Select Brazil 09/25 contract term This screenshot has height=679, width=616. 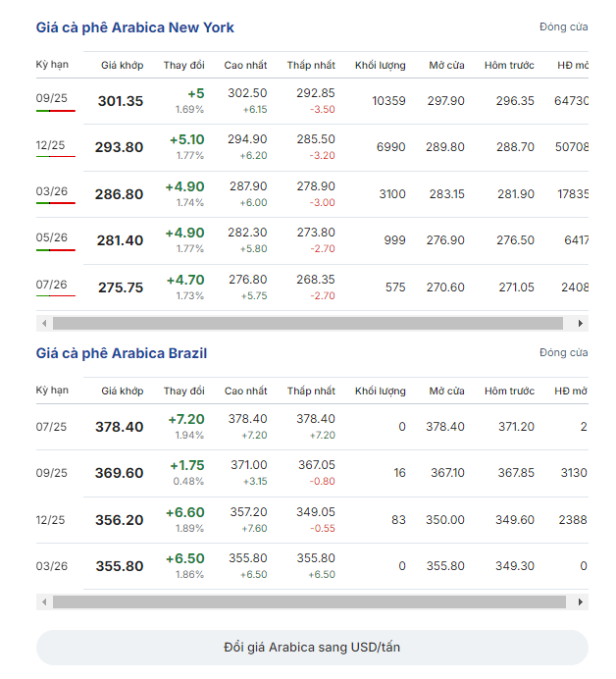52,473
